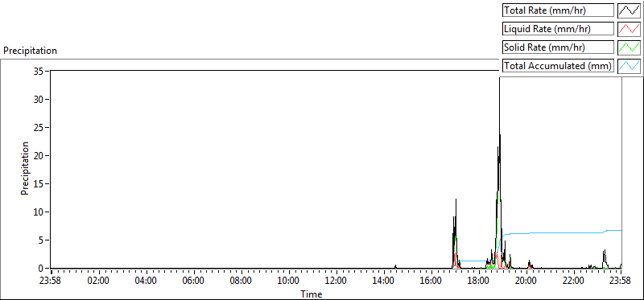
Task: Click the Time axis label
Action: pos(312,294)
